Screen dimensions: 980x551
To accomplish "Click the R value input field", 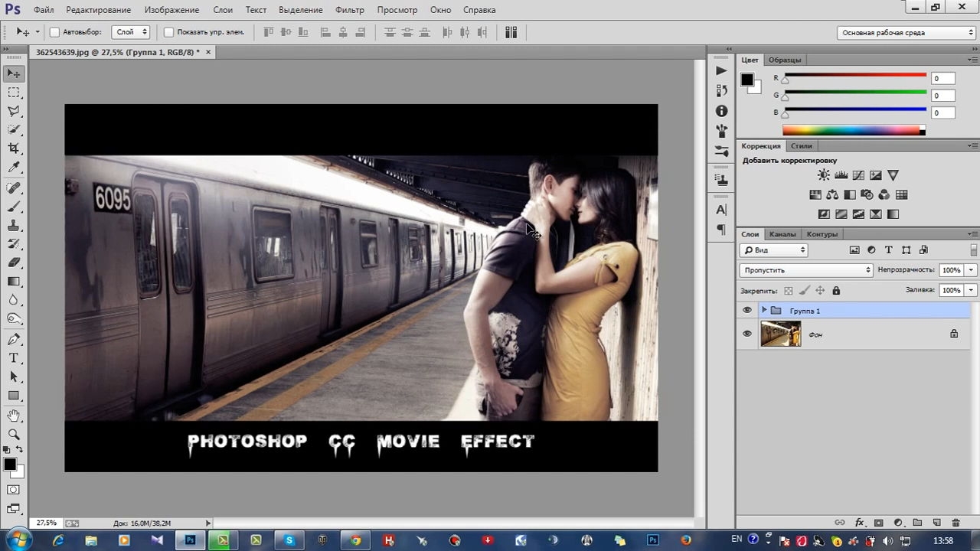I will click(x=943, y=78).
